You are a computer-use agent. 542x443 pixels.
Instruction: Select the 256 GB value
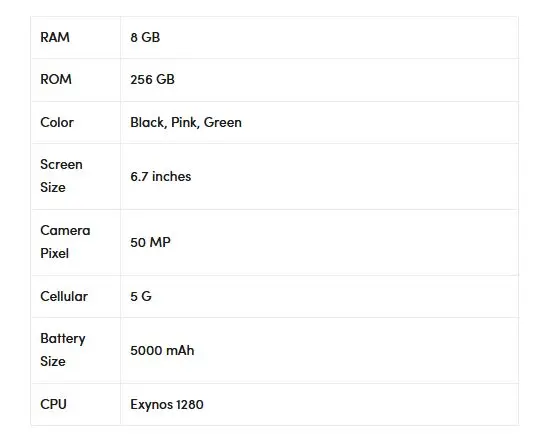coord(152,79)
